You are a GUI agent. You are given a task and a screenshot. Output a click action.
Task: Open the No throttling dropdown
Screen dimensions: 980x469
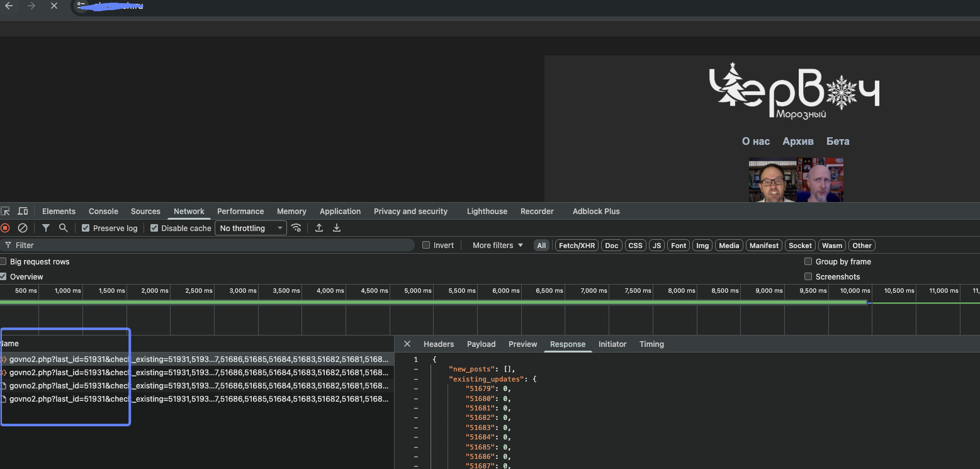tap(251, 228)
